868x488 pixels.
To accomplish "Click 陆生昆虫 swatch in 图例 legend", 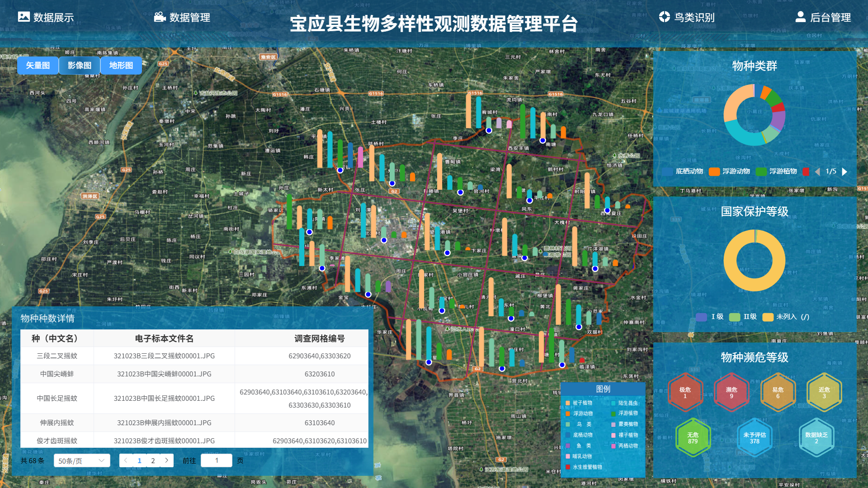I will 613,403.
